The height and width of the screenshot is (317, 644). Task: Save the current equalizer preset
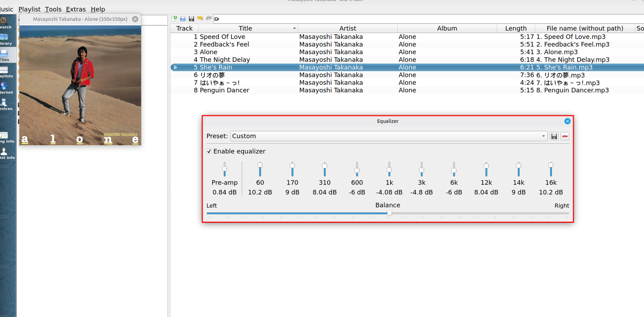(x=554, y=136)
